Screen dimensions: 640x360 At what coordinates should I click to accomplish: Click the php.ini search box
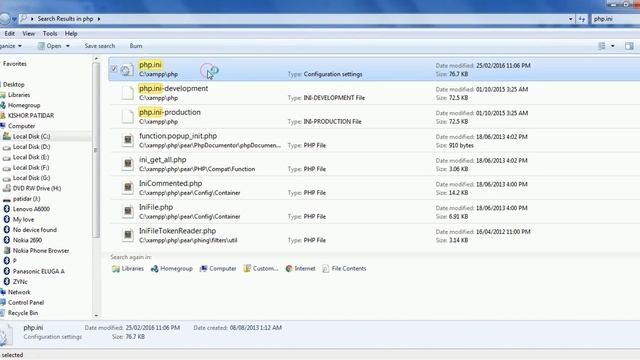(x=616, y=19)
